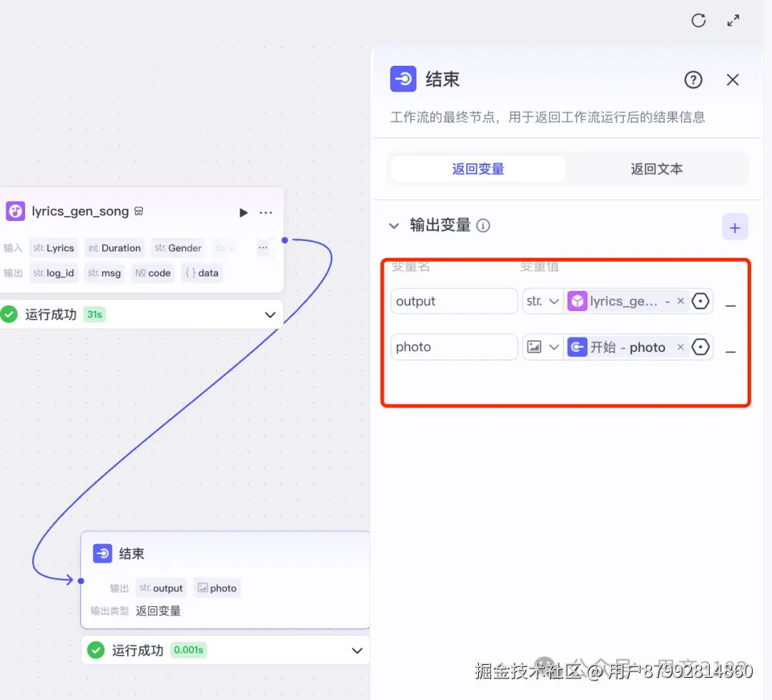Click the str Gender input tag
This screenshot has width=772, height=700.
pos(178,248)
